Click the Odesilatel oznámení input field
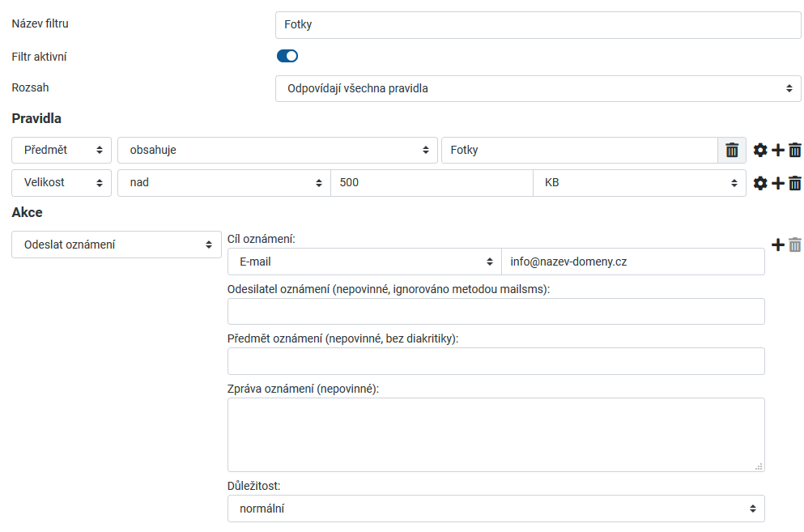This screenshot has height=532, width=804. [496, 311]
